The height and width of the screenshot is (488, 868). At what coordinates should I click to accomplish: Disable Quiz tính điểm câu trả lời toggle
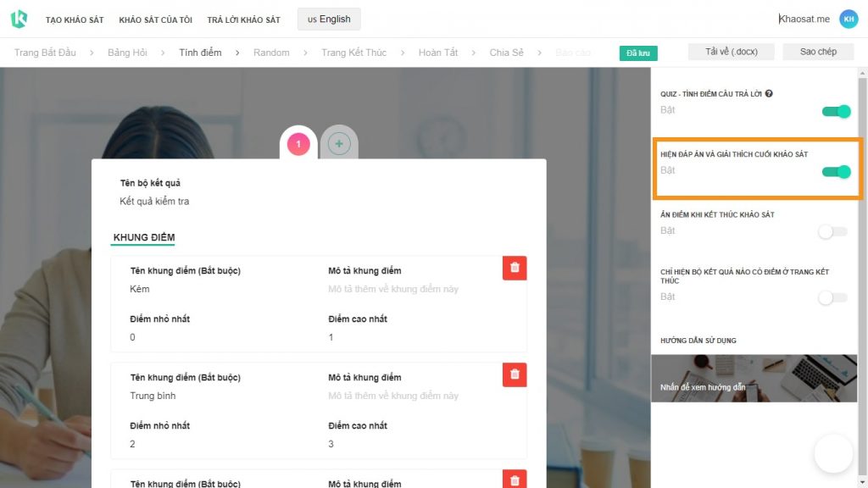point(836,111)
